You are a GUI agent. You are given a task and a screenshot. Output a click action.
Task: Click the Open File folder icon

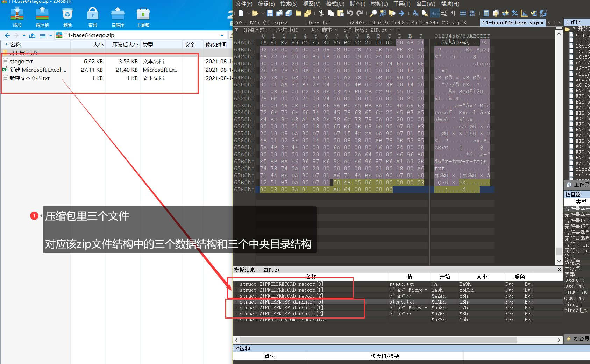click(255, 13)
